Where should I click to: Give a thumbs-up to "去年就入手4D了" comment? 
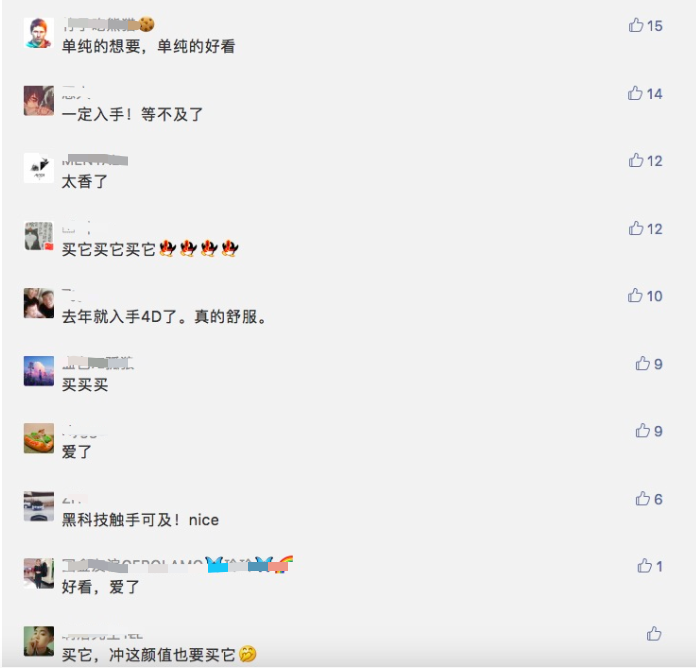pyautogui.click(x=635, y=295)
